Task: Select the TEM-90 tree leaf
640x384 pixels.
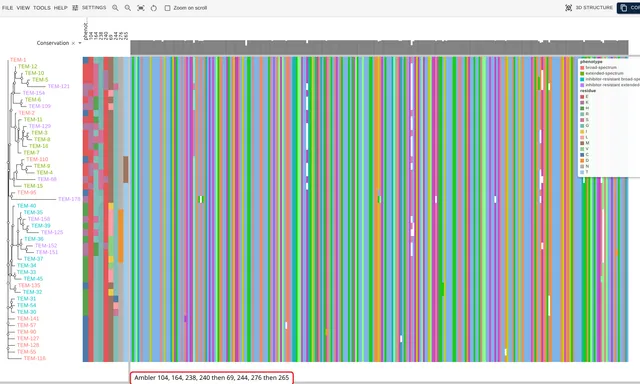Action: pyautogui.click(x=27, y=332)
